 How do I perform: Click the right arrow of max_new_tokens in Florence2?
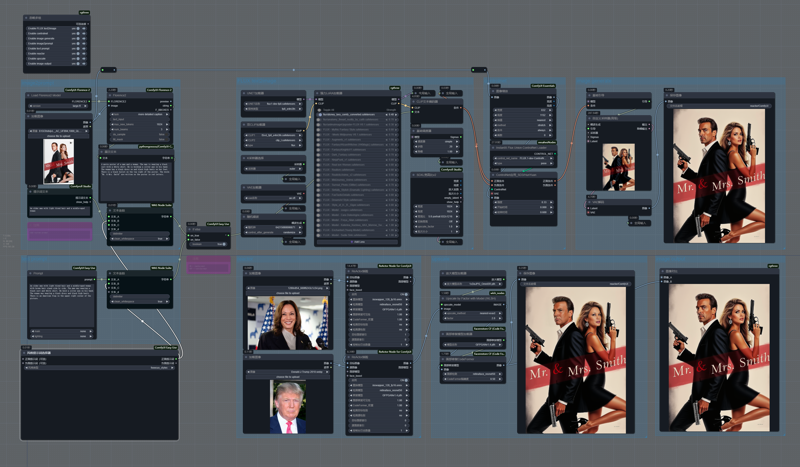click(x=167, y=125)
